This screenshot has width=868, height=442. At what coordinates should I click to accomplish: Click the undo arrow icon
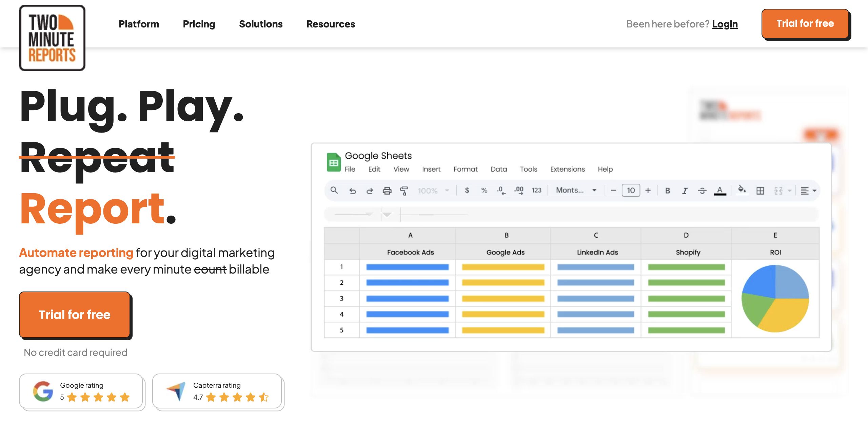(353, 191)
